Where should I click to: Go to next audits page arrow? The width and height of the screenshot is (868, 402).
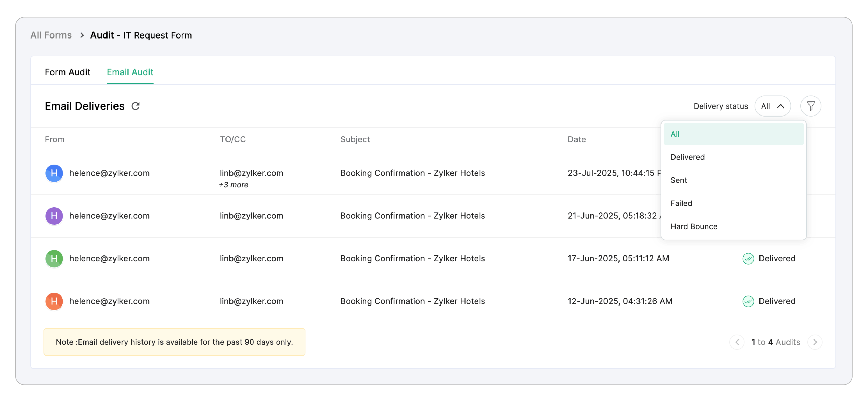pos(815,342)
